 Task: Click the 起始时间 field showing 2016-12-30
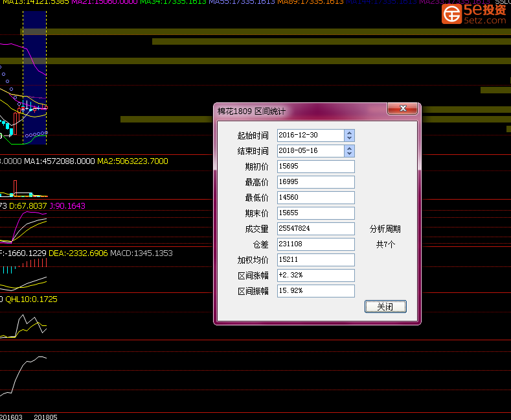point(311,135)
